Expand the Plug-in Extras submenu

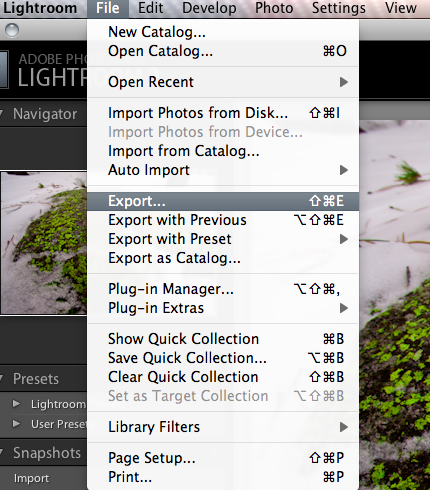223,308
